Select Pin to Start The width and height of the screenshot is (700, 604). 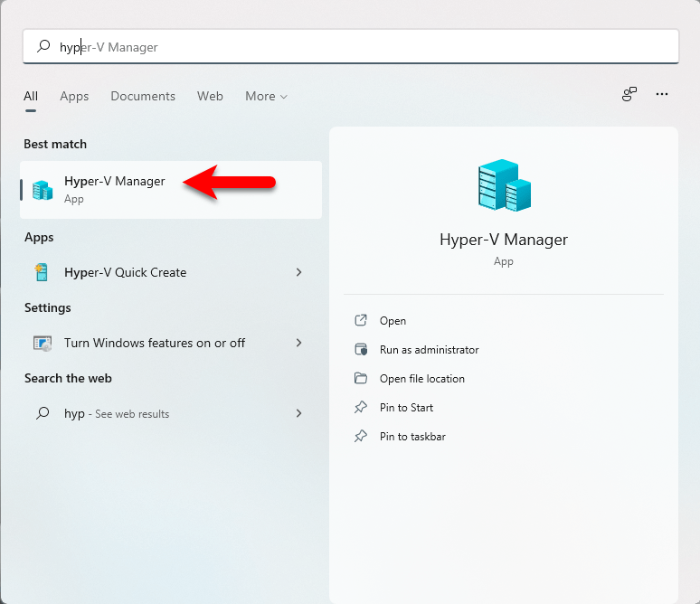point(406,408)
